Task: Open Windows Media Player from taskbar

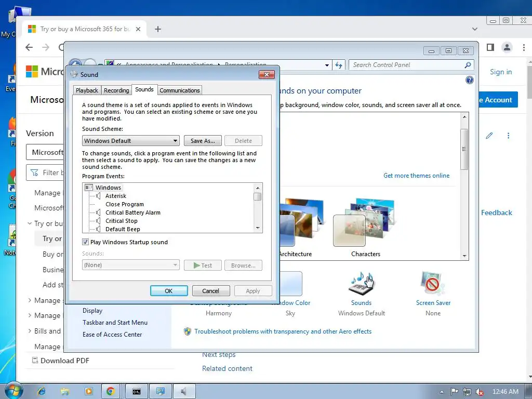Action: [x=88, y=391]
